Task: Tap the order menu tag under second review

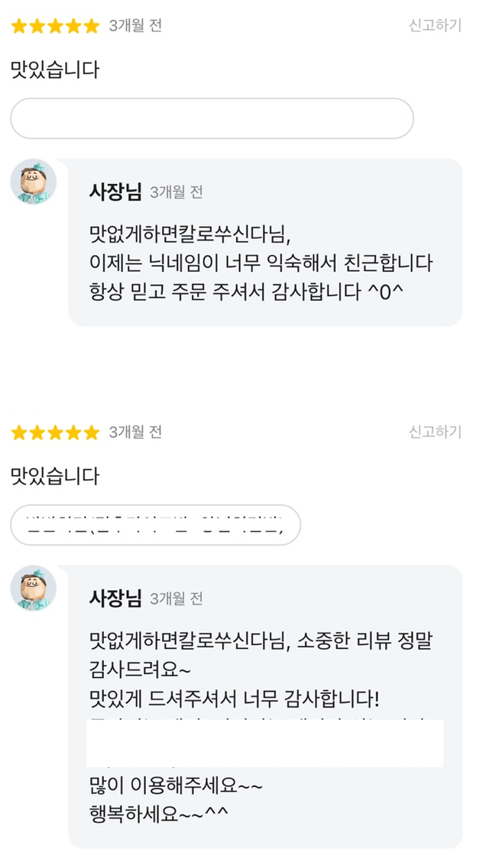Action: (x=155, y=525)
